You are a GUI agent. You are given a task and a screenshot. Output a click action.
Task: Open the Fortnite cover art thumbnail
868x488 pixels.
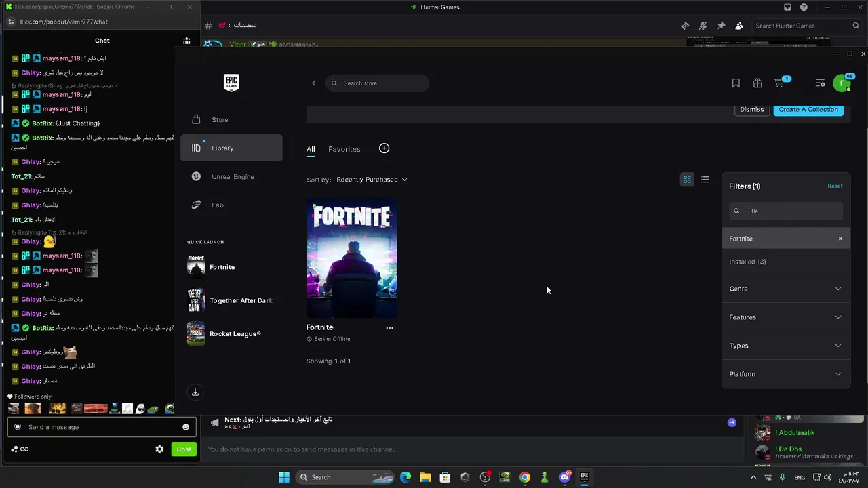click(x=352, y=258)
